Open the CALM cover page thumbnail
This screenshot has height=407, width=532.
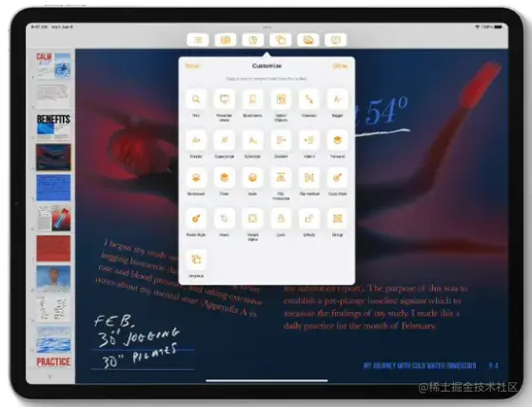(53, 65)
